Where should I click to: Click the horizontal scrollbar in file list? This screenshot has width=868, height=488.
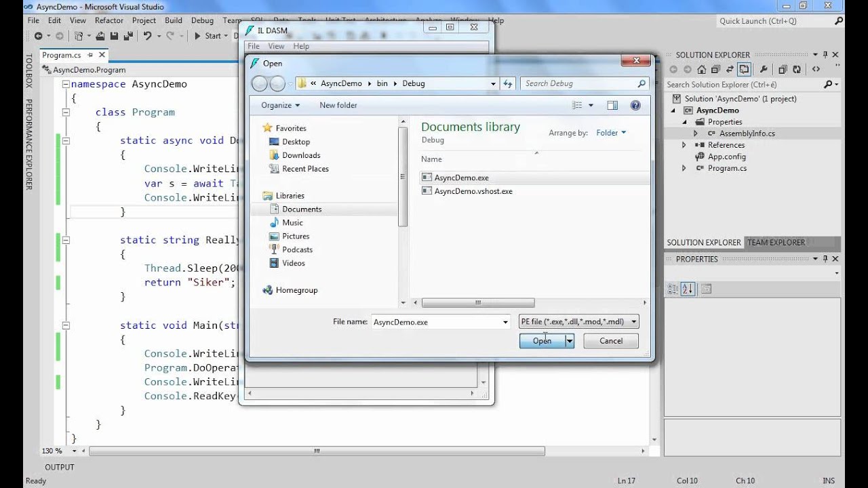coord(478,303)
